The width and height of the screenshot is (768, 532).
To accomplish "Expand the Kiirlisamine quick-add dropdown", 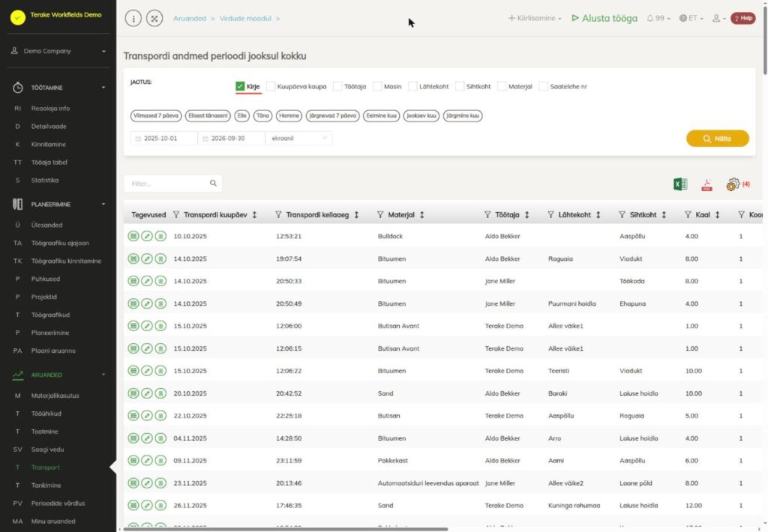I will [534, 18].
